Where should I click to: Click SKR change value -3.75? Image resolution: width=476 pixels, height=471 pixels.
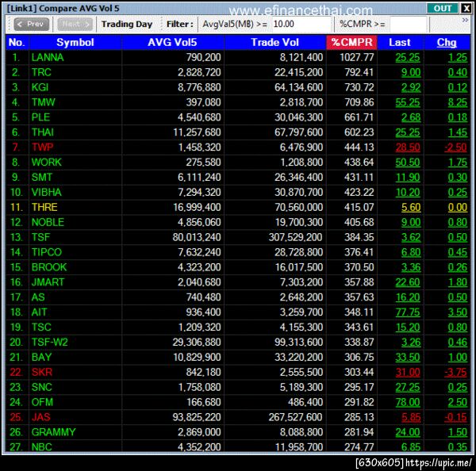click(455, 373)
